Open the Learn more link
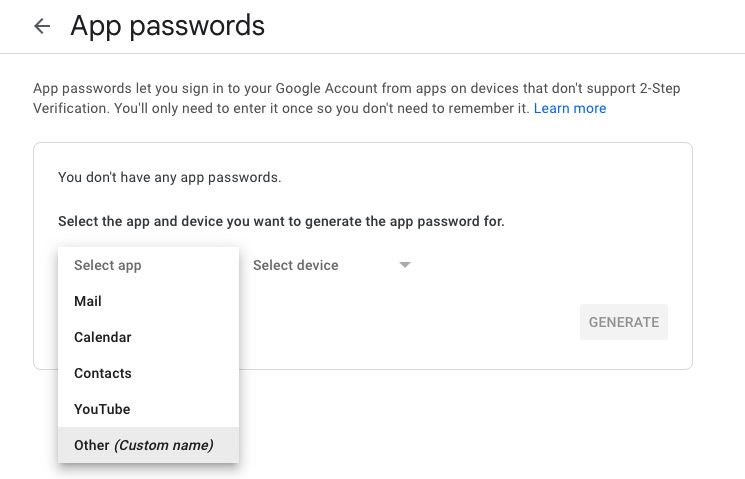The height and width of the screenshot is (479, 745). tap(570, 108)
